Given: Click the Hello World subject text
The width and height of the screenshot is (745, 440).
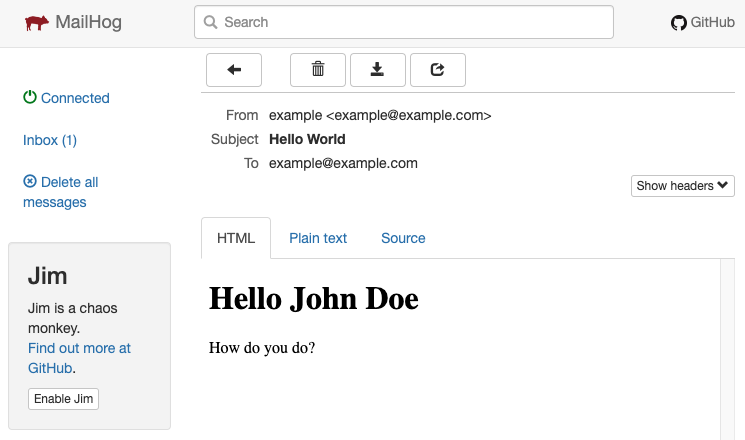Looking at the screenshot, I should click(x=307, y=139).
